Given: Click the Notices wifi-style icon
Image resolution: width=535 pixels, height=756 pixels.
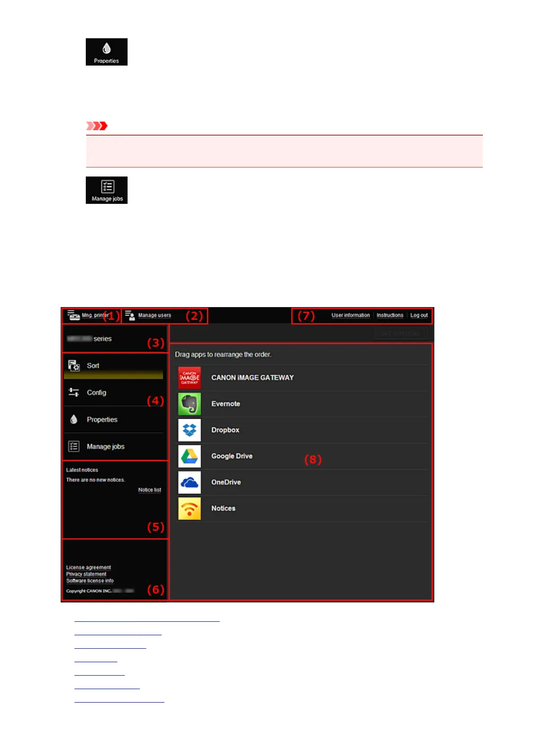Looking at the screenshot, I should click(x=190, y=508).
